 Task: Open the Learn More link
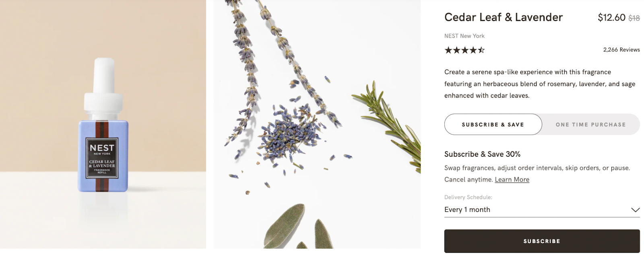512,180
